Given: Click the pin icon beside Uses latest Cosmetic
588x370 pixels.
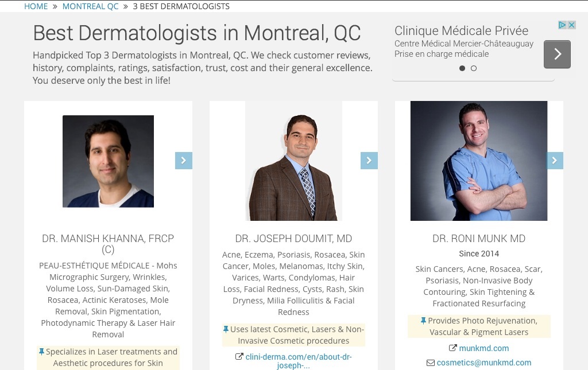Looking at the screenshot, I should (x=226, y=329).
